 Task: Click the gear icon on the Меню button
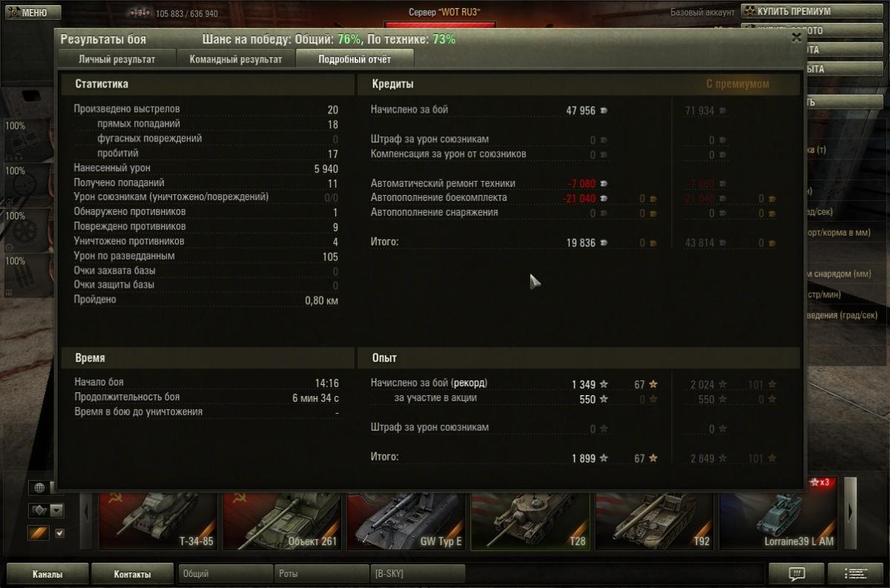click(13, 13)
